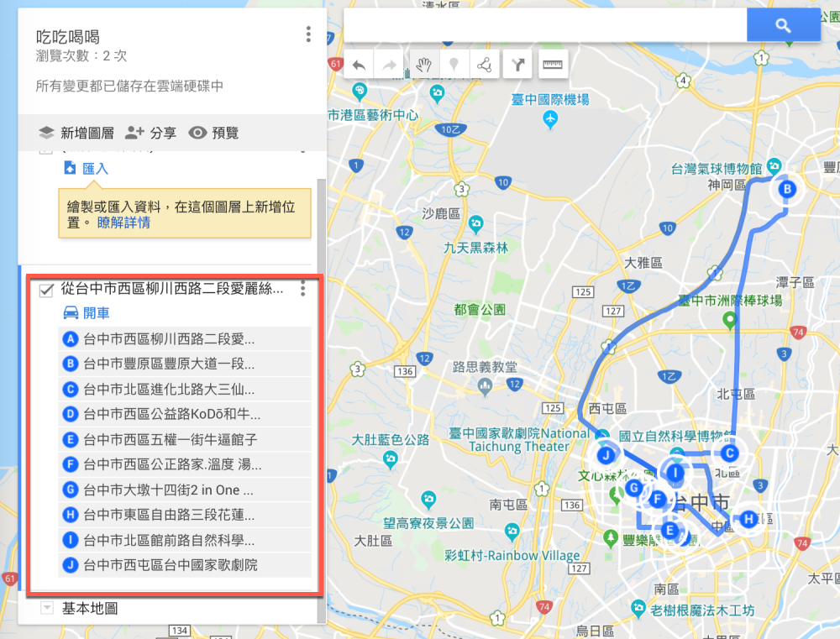Image resolution: width=840 pixels, height=639 pixels.
Task: Click the 九天黑森林 map pin
Action: 475,224
